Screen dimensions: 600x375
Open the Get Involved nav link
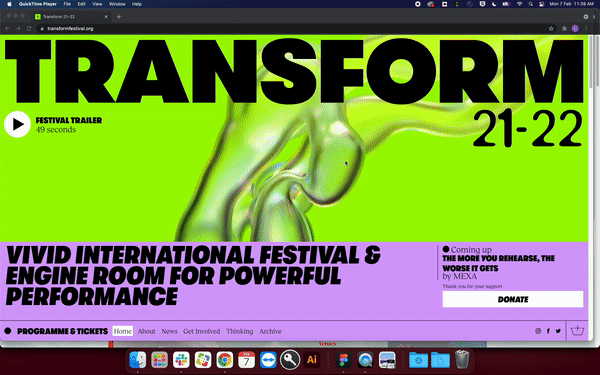[202, 331]
